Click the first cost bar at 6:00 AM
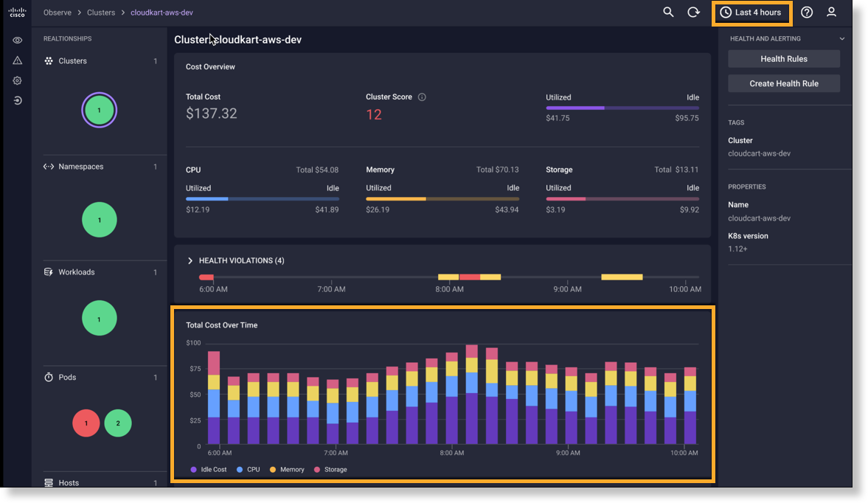 pyautogui.click(x=214, y=398)
